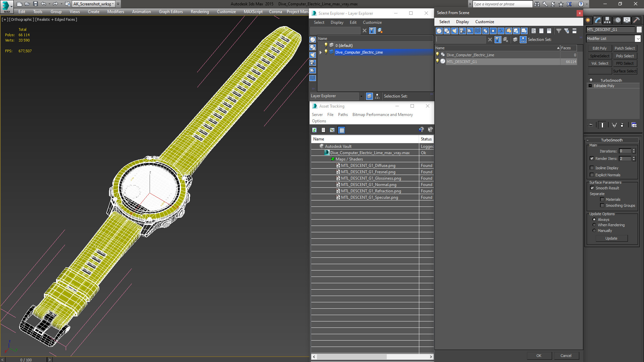Toggle cameras display filter in Select From Scene

coord(462,31)
